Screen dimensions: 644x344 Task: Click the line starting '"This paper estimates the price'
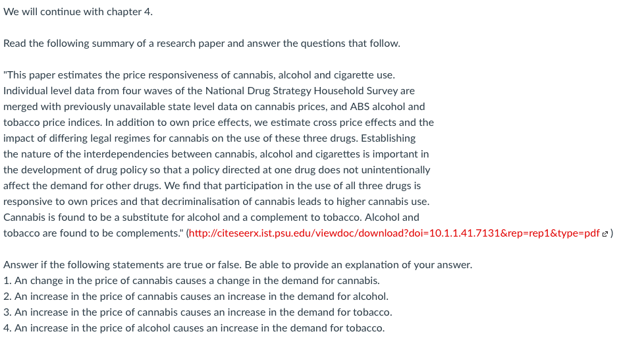(200, 75)
